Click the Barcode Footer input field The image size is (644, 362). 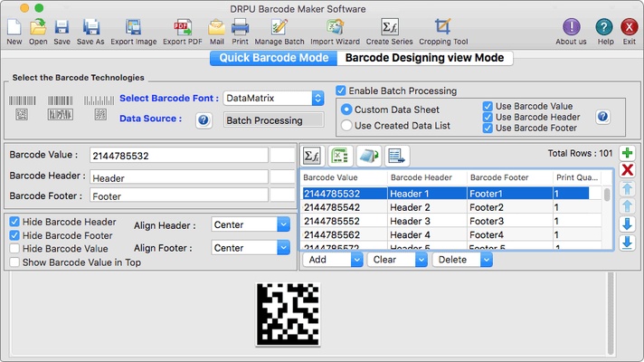pos(179,195)
